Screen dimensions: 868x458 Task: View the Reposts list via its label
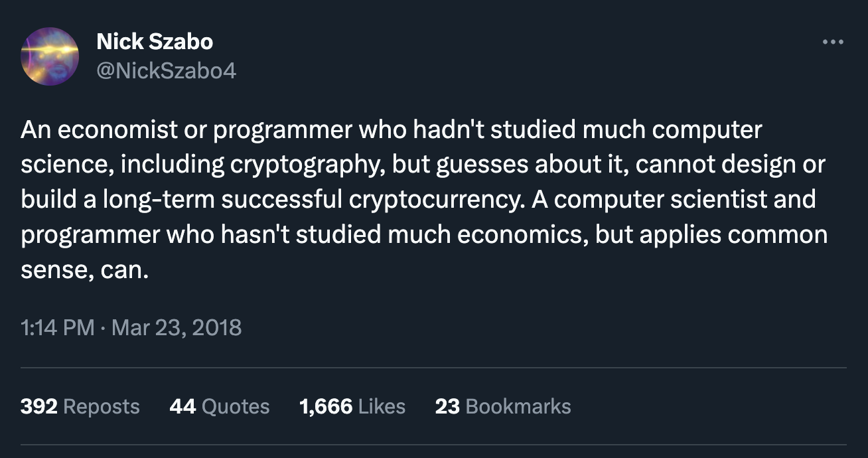tap(101, 406)
